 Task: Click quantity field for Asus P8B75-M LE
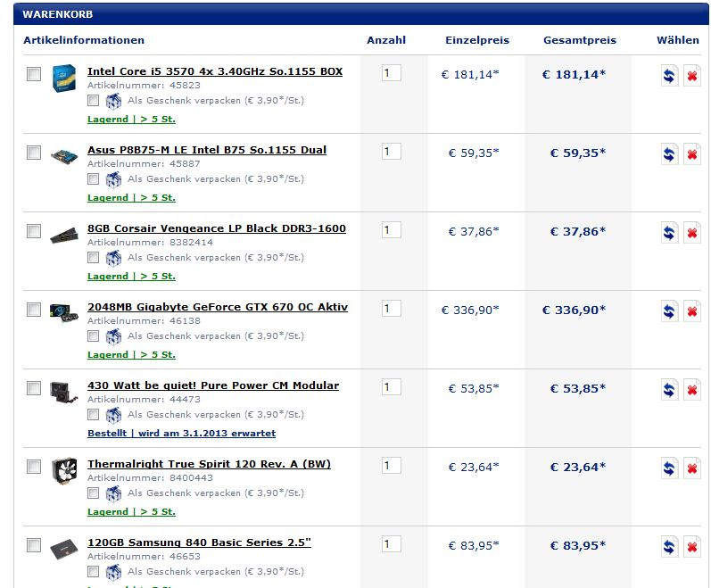click(x=392, y=151)
